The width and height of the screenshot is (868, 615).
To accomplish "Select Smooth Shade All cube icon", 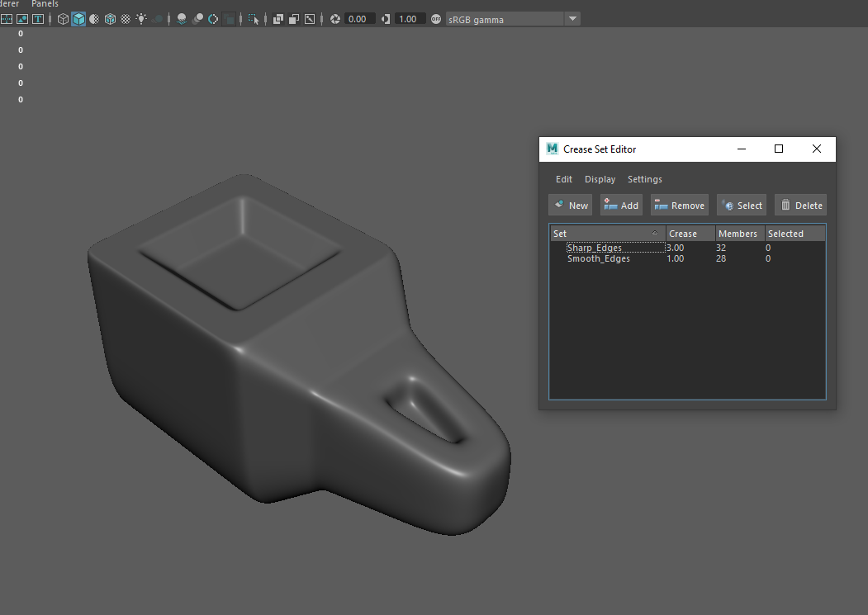I will click(78, 19).
